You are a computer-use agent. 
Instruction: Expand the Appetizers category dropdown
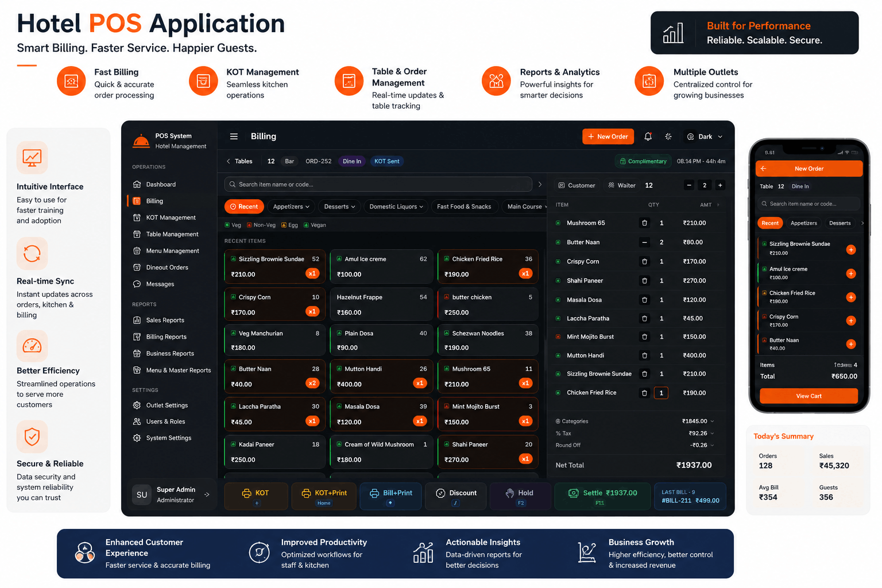291,207
